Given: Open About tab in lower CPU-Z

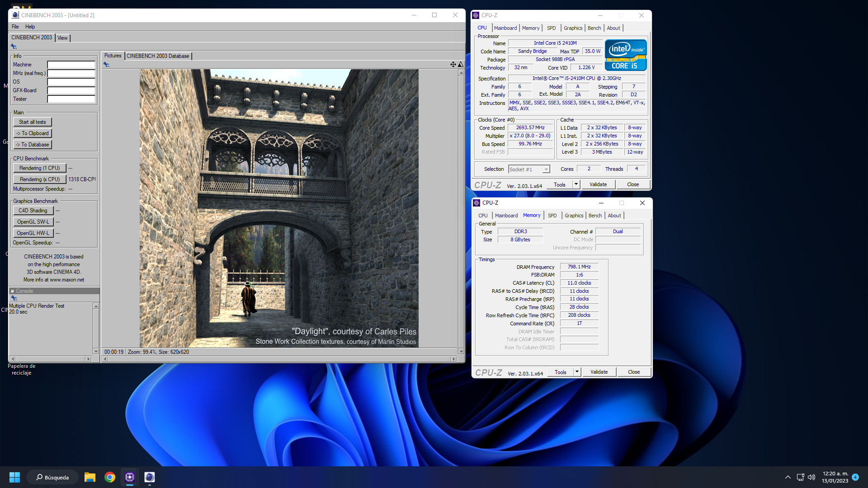Looking at the screenshot, I should [614, 216].
